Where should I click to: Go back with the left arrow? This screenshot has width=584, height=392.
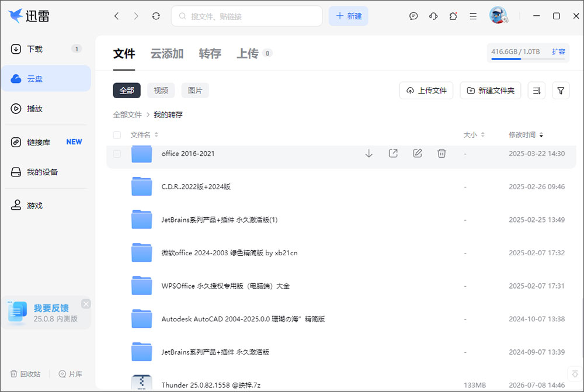coord(117,16)
